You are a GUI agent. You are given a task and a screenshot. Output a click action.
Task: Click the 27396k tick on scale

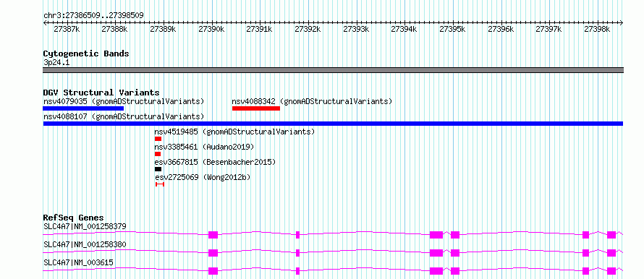click(501, 29)
